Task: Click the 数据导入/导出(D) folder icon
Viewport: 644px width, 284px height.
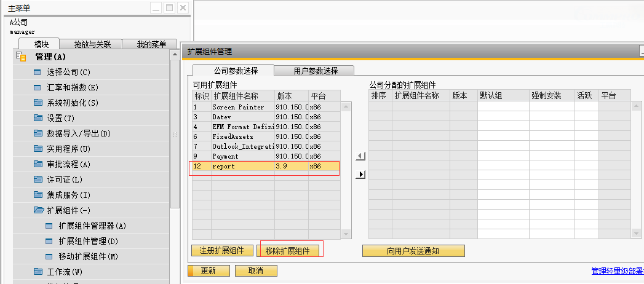Action: [38, 133]
